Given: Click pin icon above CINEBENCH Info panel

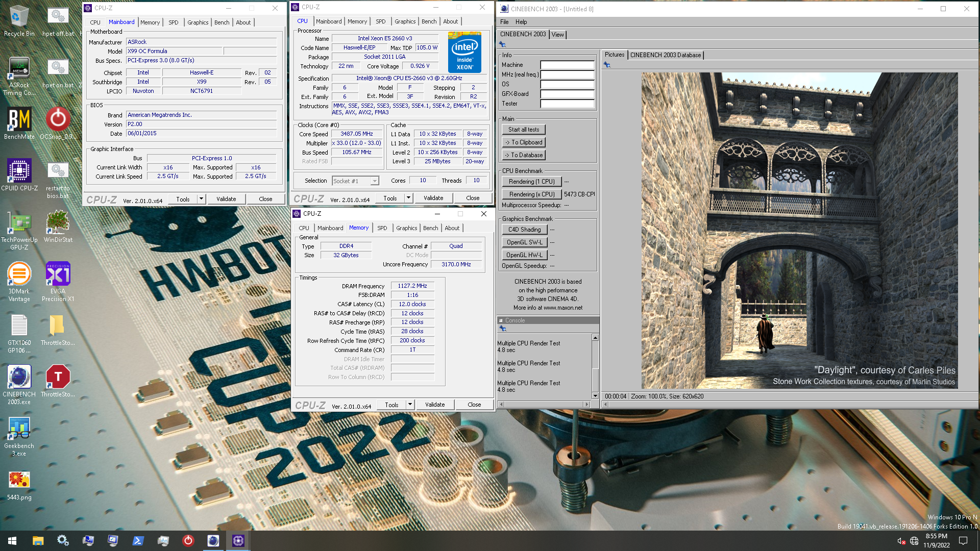Looking at the screenshot, I should [x=502, y=44].
